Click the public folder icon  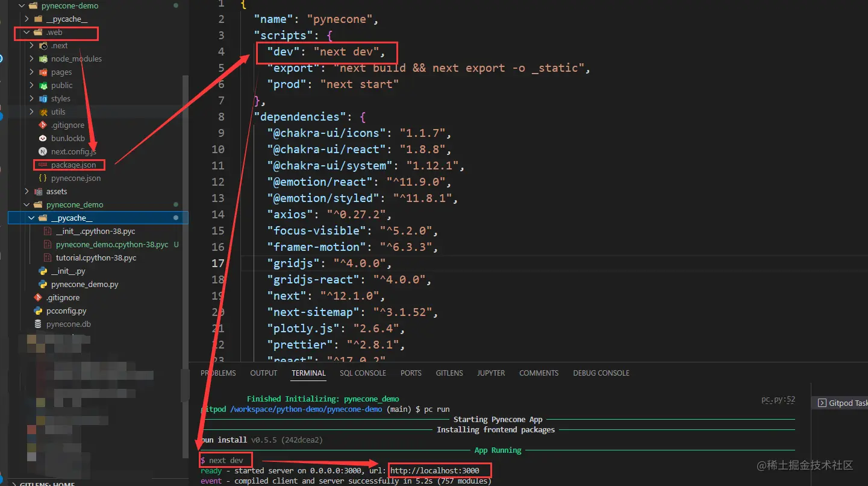click(x=43, y=86)
